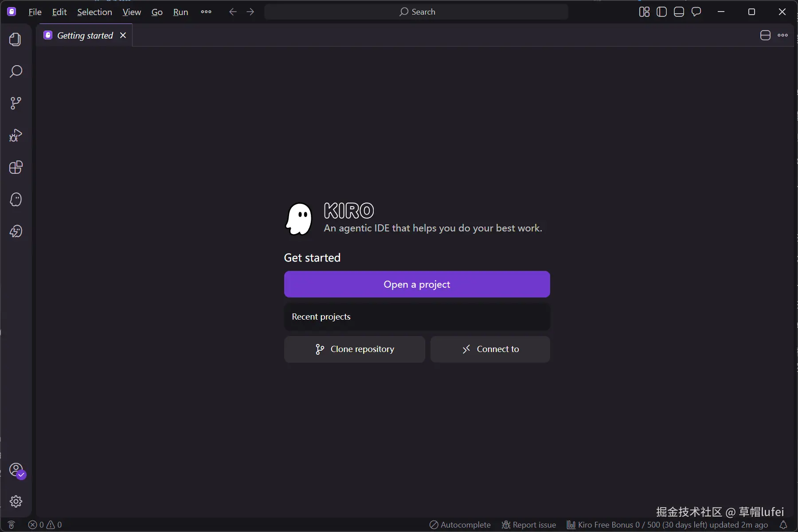
Task: Click the Open a project button
Action: pyautogui.click(x=417, y=284)
